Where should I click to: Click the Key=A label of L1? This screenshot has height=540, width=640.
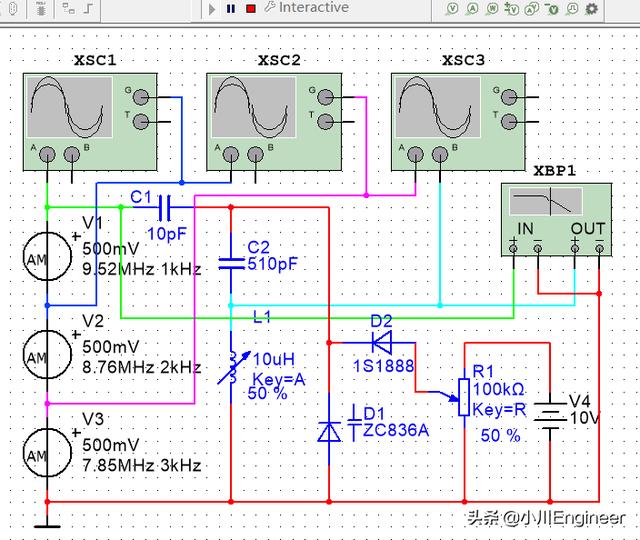279,380
